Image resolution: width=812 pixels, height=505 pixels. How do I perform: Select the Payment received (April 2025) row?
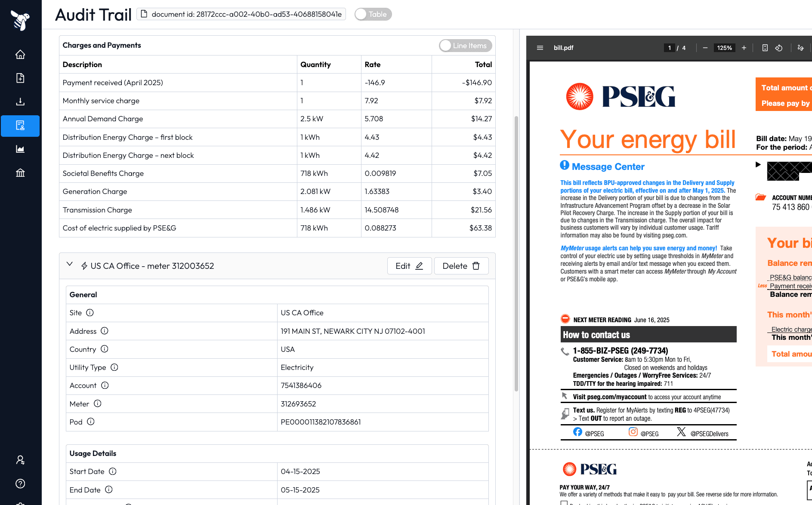(x=277, y=83)
